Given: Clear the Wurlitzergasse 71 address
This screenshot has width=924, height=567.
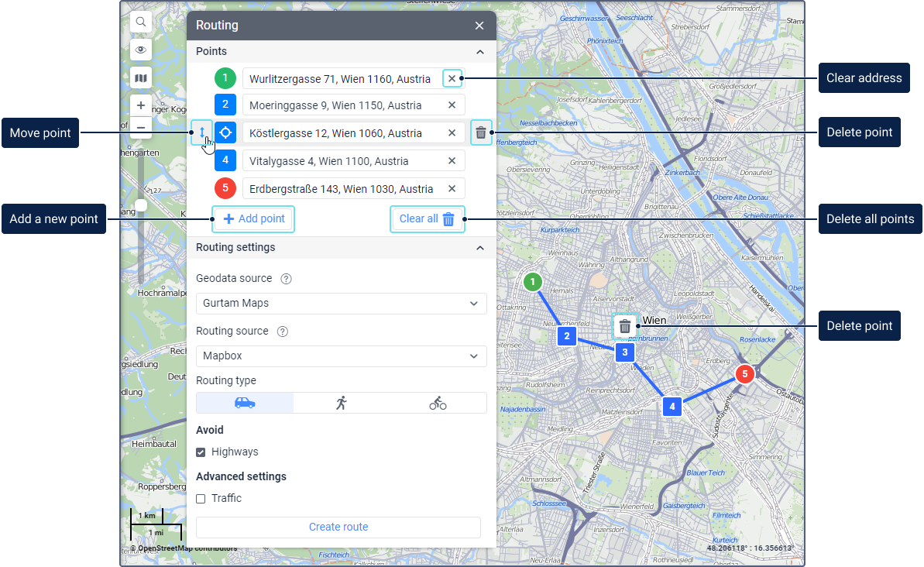Looking at the screenshot, I should point(452,78).
